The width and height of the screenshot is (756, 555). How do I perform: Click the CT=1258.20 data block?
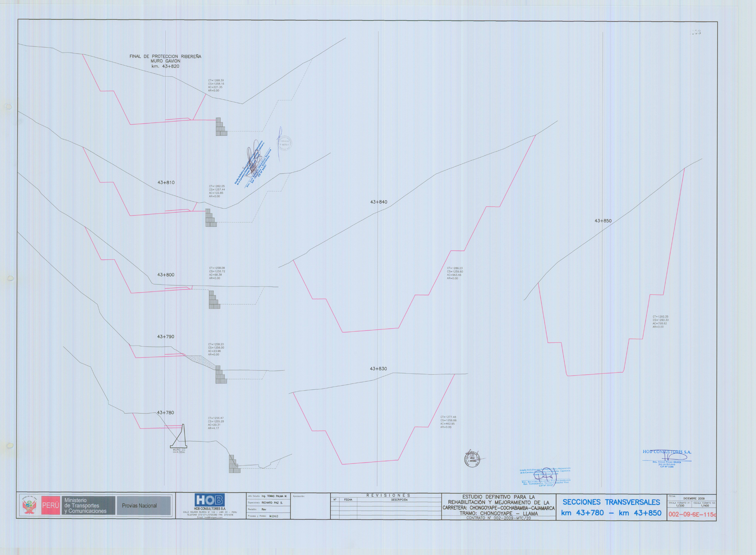(216, 349)
